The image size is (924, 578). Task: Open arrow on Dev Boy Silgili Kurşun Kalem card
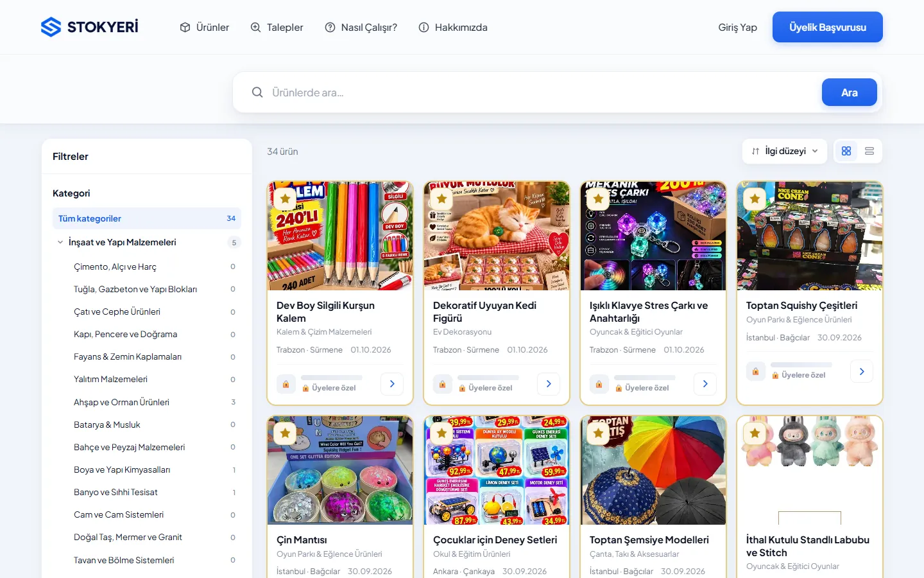click(392, 384)
